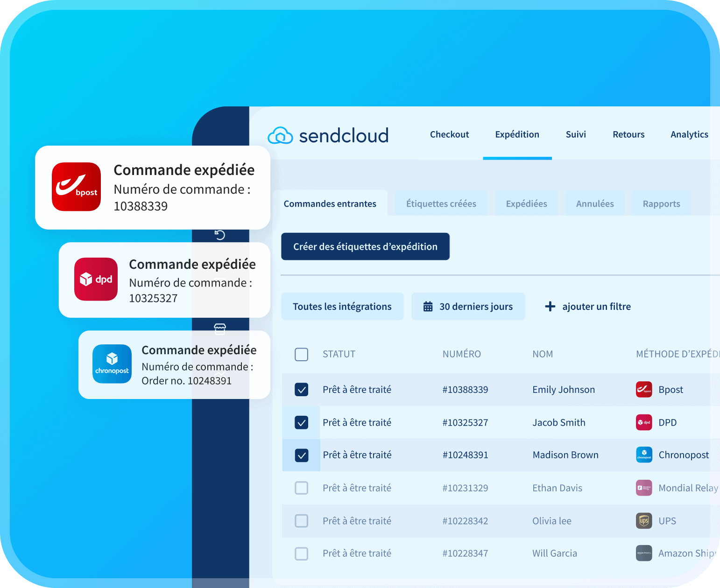The image size is (720, 588).
Task: Click the ajouter un filtre link
Action: [x=596, y=307]
